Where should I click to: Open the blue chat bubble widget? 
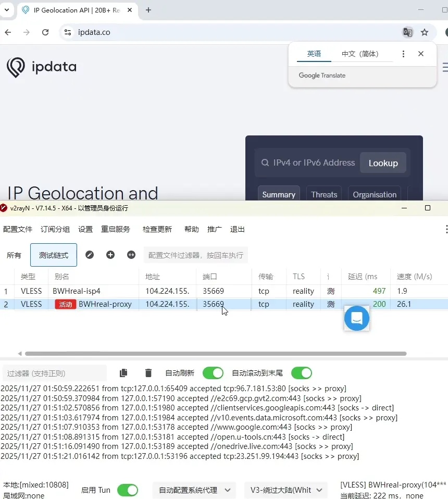[357, 318]
